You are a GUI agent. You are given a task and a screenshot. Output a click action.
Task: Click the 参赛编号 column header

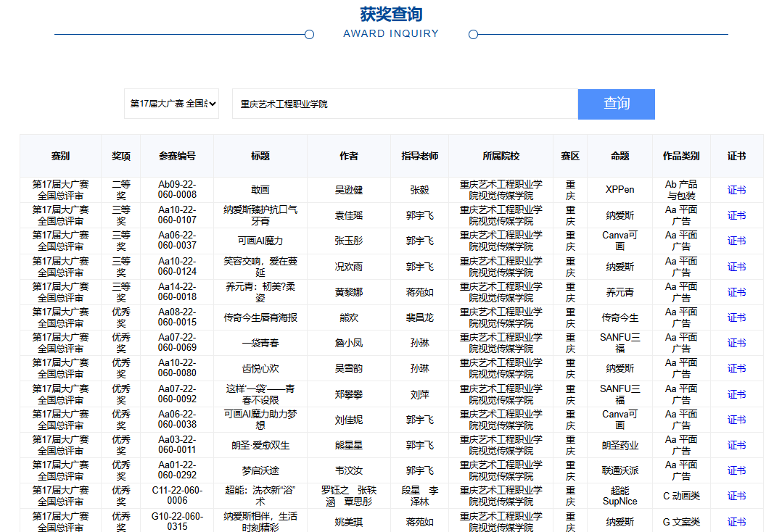177,156
